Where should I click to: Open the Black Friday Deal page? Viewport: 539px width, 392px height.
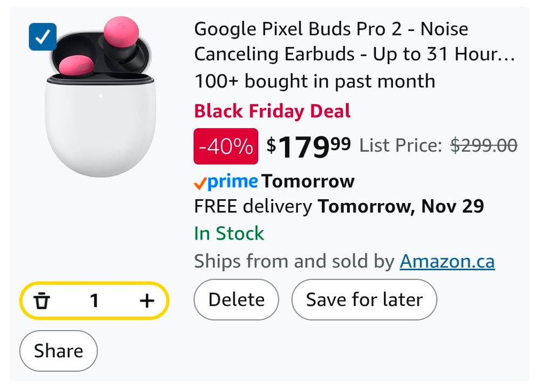(x=272, y=111)
